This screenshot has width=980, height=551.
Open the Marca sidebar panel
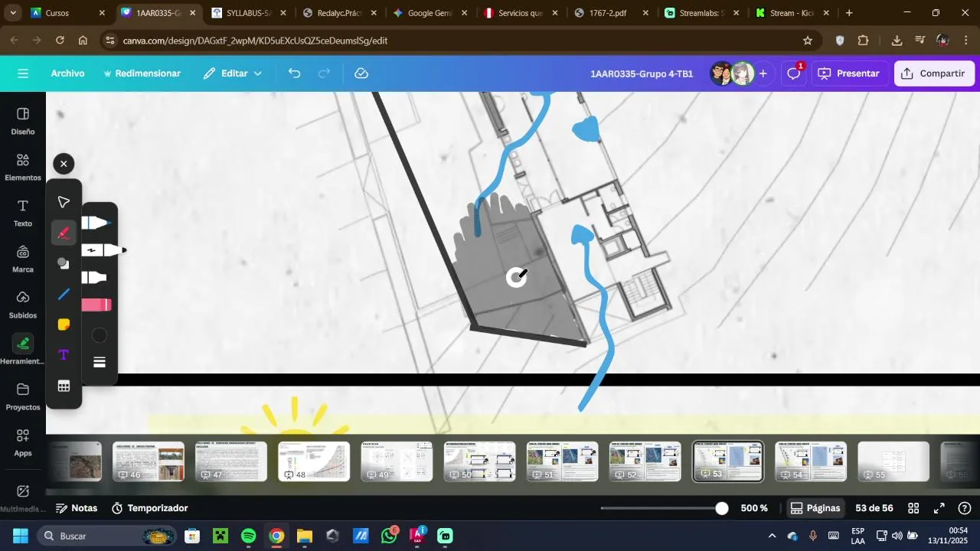(23, 259)
